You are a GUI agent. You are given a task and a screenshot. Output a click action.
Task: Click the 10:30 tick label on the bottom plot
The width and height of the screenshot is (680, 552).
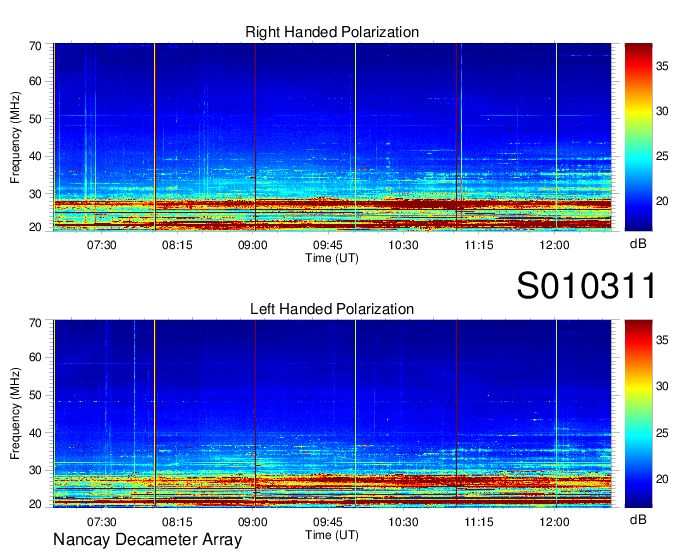[403, 522]
